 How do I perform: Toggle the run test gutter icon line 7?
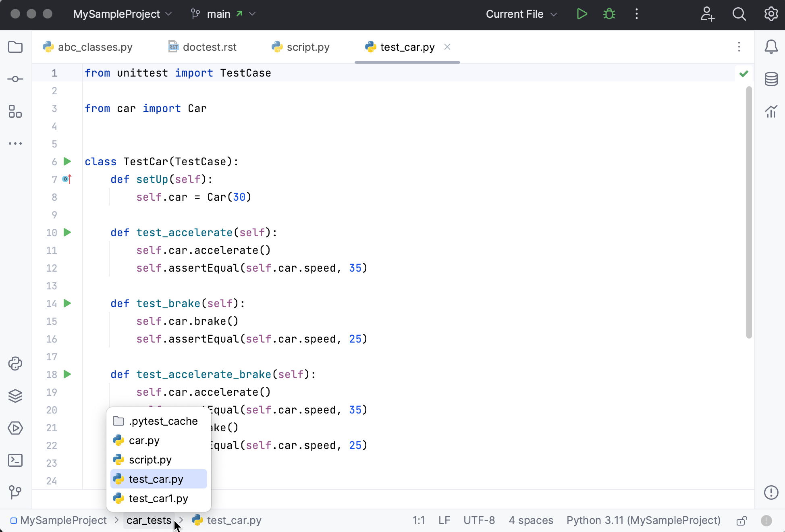pos(67,179)
